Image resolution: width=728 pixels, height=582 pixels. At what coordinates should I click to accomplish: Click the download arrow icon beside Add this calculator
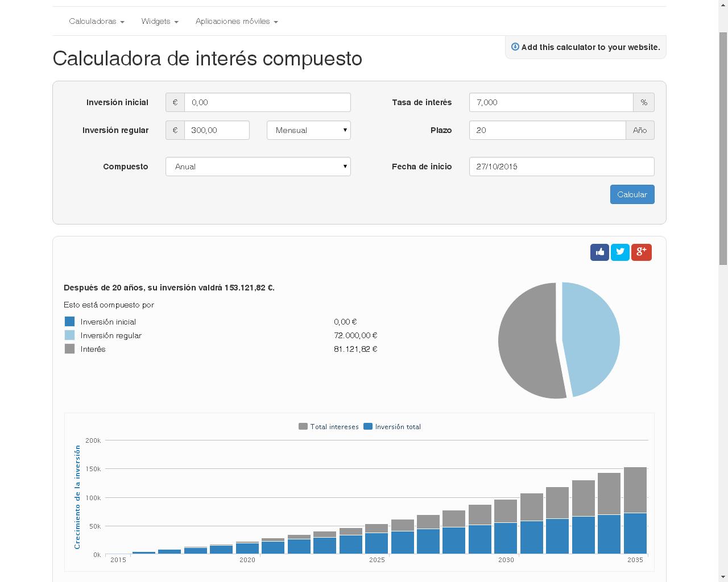pyautogui.click(x=515, y=47)
